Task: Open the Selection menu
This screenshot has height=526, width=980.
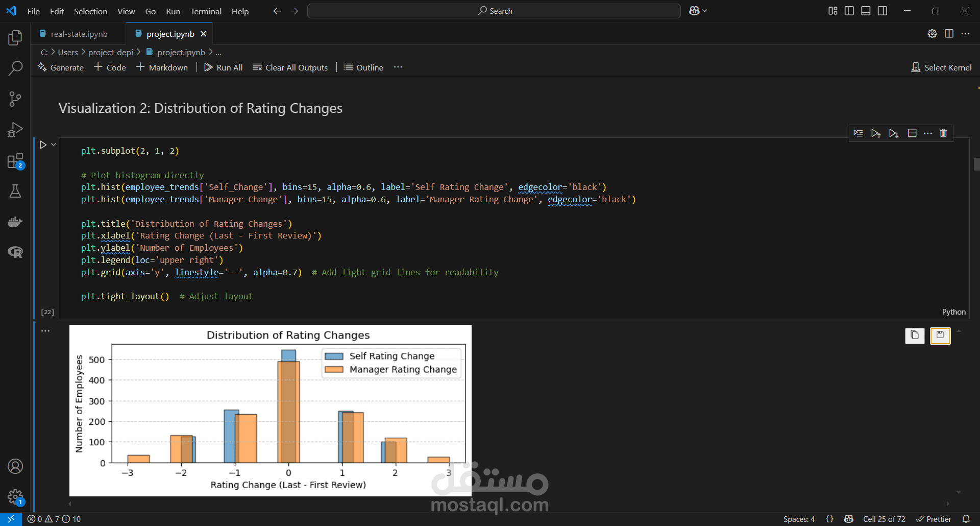Action: click(90, 11)
